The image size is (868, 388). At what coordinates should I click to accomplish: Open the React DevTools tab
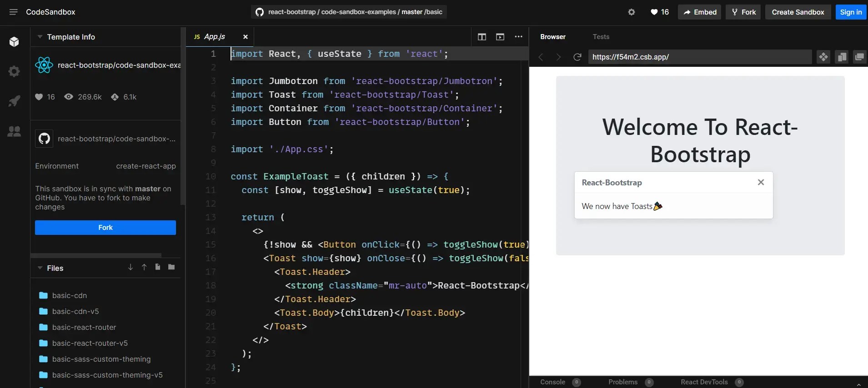click(712, 382)
